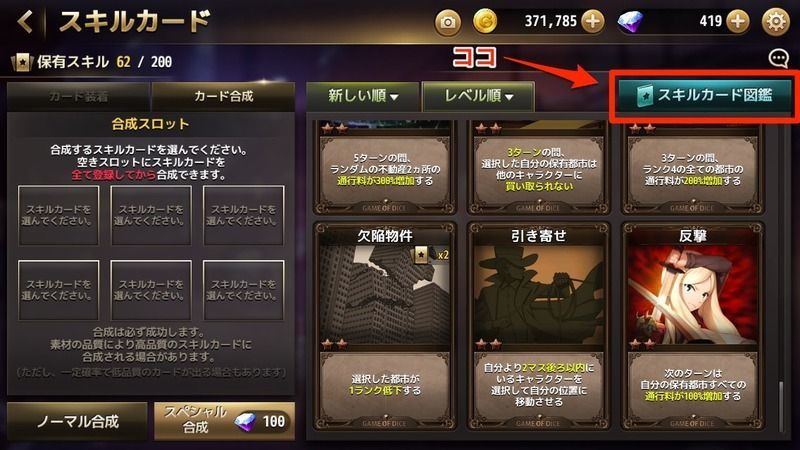
Task: Tap the camera screenshot icon
Action: tap(447, 22)
